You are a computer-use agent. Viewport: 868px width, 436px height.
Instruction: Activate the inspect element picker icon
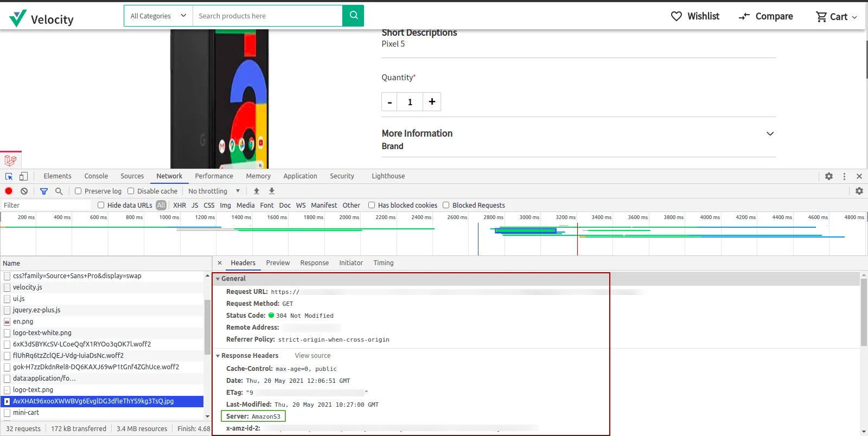(x=9, y=176)
